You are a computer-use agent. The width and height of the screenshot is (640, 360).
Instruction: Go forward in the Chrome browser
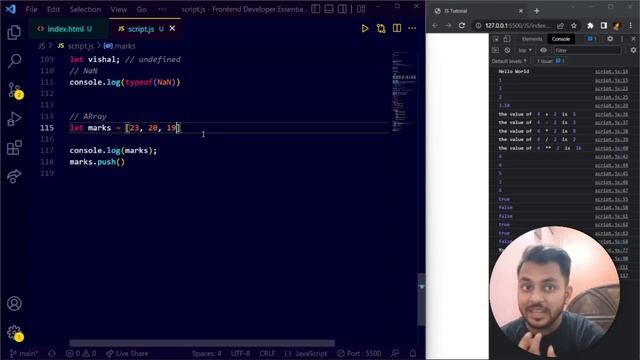pos(448,25)
